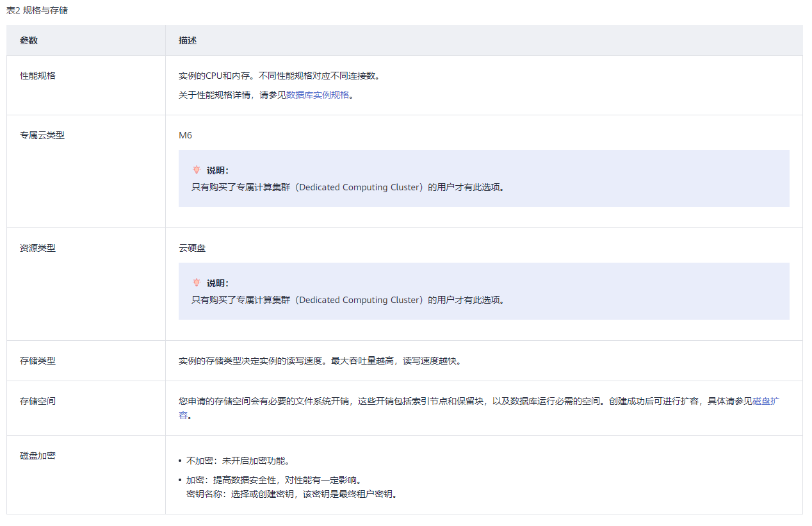Select the 存储空间 parameter cell
Image resolution: width=812 pixels, height=526 pixels.
tap(86, 408)
